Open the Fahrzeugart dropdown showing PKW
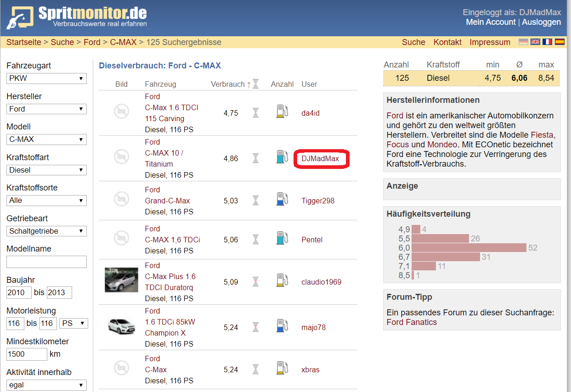Image resolution: width=571 pixels, height=392 pixels. click(46, 78)
